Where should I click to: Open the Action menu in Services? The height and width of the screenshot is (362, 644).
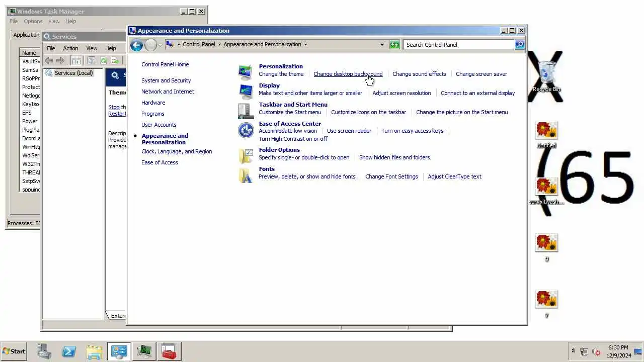pos(70,48)
